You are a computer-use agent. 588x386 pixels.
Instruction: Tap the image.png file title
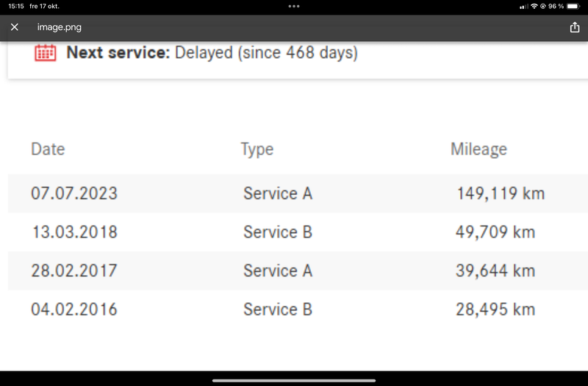(59, 27)
